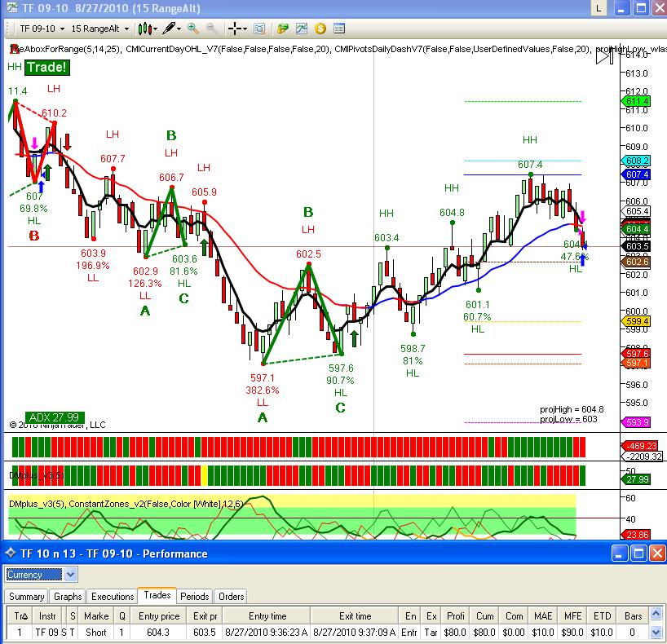Viewport: 667px width, 644px height.
Task: Sort by the Entry price column
Action: (159, 616)
